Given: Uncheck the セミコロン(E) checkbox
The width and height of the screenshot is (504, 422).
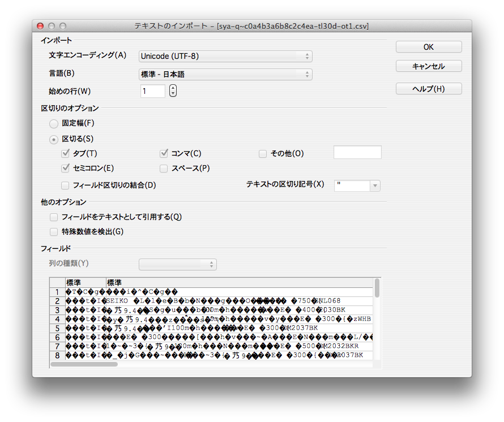Looking at the screenshot, I should coord(65,168).
